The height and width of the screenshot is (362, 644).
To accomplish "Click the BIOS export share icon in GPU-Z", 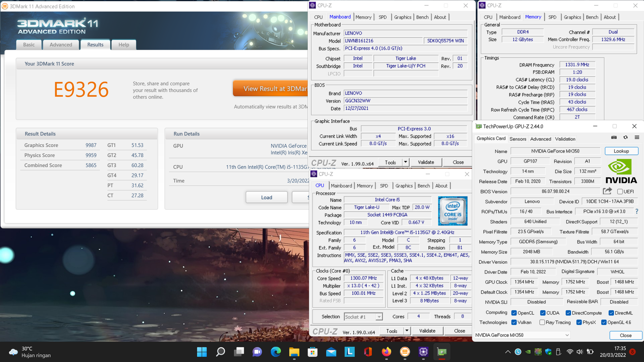I will click(x=607, y=191).
